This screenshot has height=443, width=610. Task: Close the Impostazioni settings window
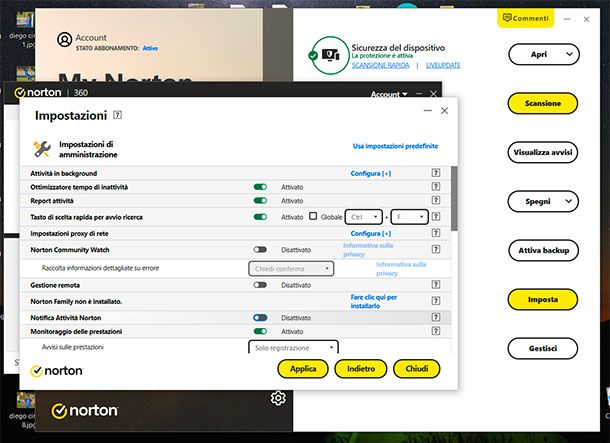point(445,111)
